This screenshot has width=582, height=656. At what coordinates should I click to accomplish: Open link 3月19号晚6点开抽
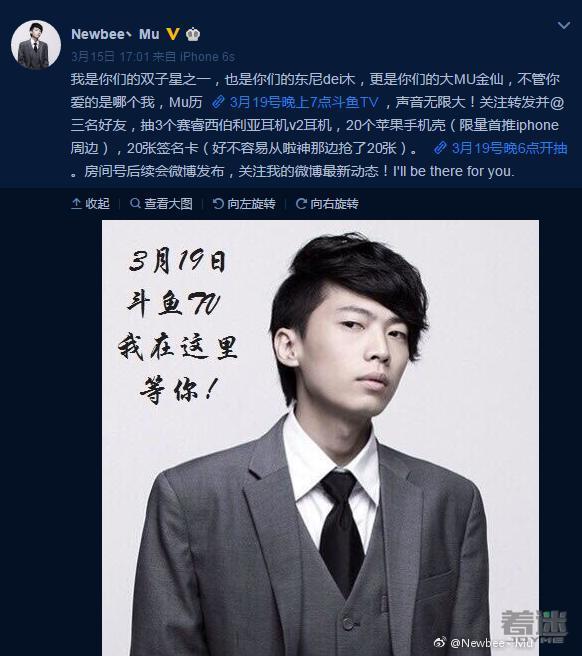pos(509,148)
